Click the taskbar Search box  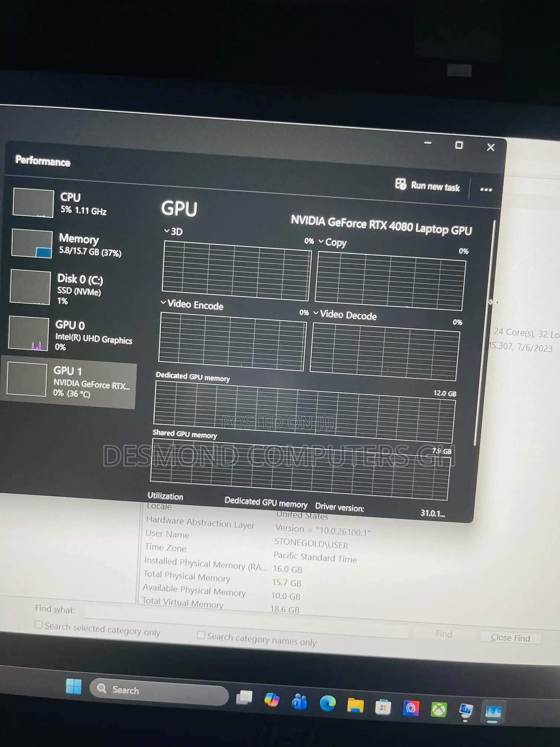pos(159,691)
